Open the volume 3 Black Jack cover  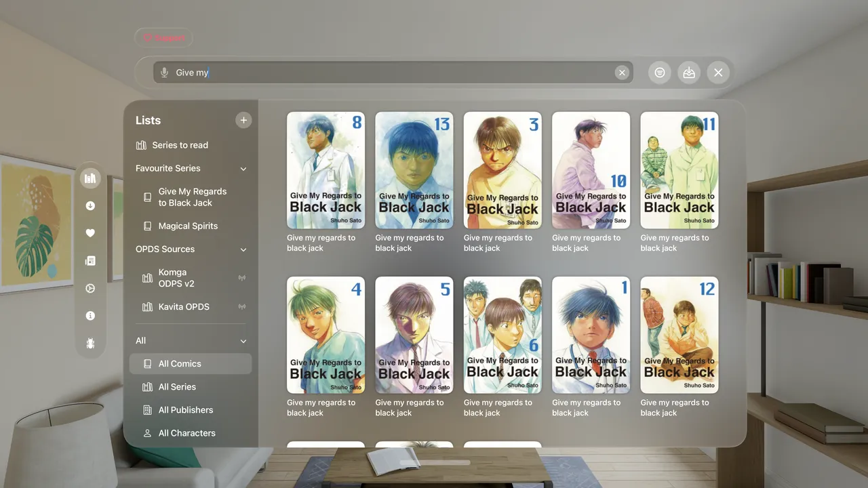502,170
